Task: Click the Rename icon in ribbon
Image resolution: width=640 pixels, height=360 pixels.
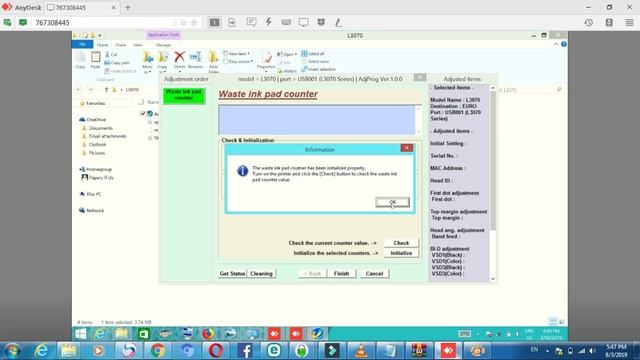Action: (x=195, y=60)
